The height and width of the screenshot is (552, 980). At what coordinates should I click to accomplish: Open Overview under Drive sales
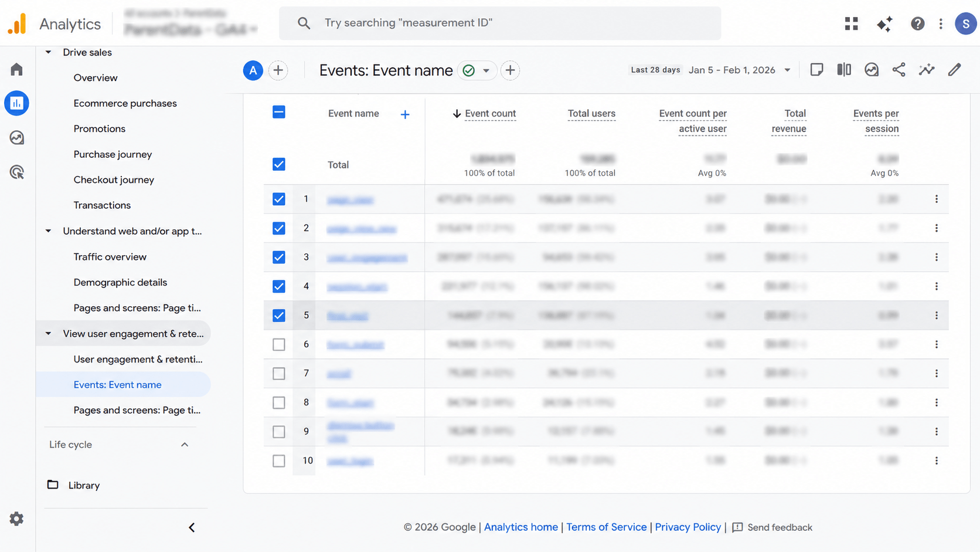click(x=96, y=77)
